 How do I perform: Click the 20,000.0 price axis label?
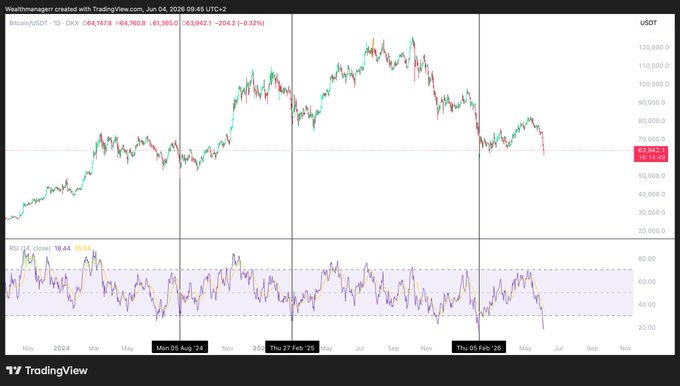tap(651, 231)
